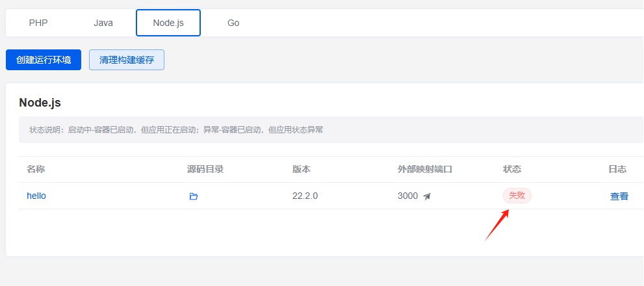Click the 日志 column header
The height and width of the screenshot is (286, 644).
click(x=617, y=169)
